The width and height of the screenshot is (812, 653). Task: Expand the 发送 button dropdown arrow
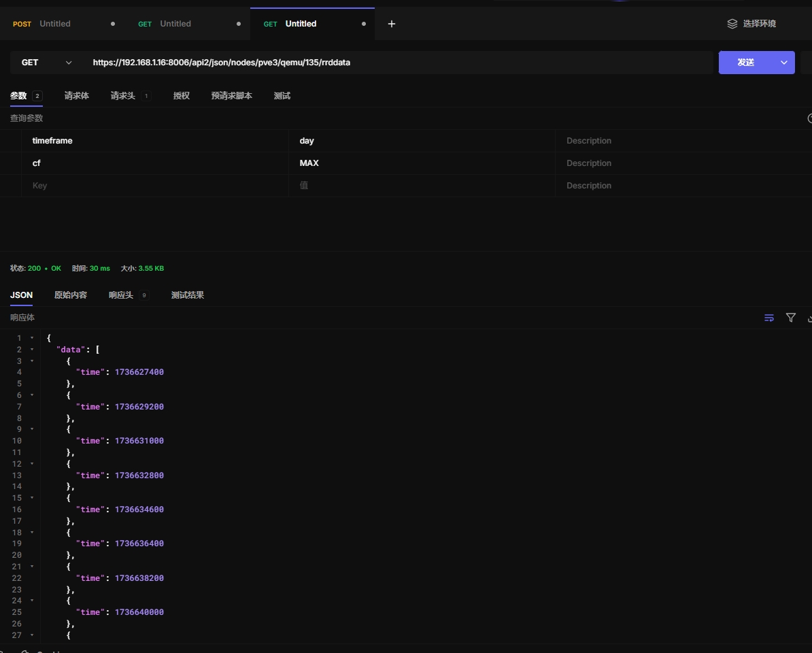783,63
